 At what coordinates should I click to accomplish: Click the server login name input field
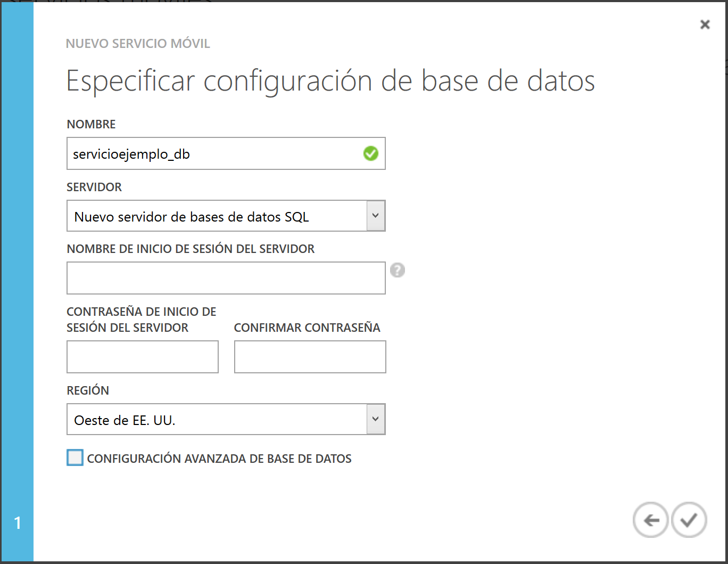226,278
